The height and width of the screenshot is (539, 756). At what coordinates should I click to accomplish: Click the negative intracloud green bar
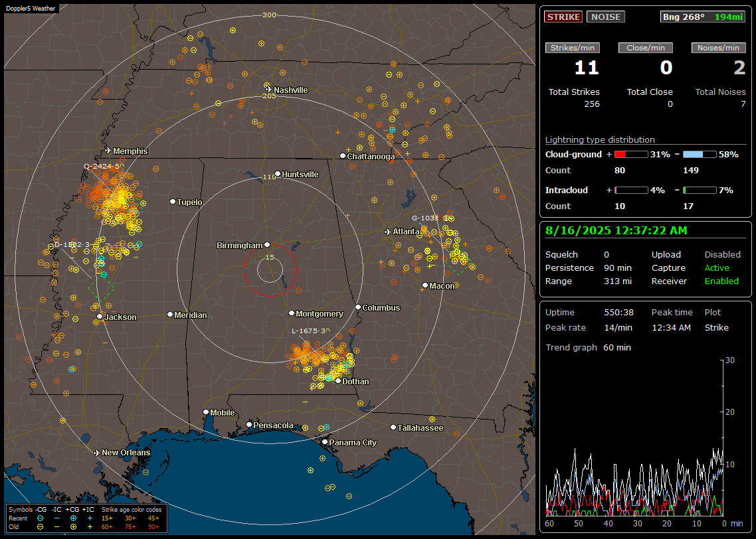[x=700, y=191]
